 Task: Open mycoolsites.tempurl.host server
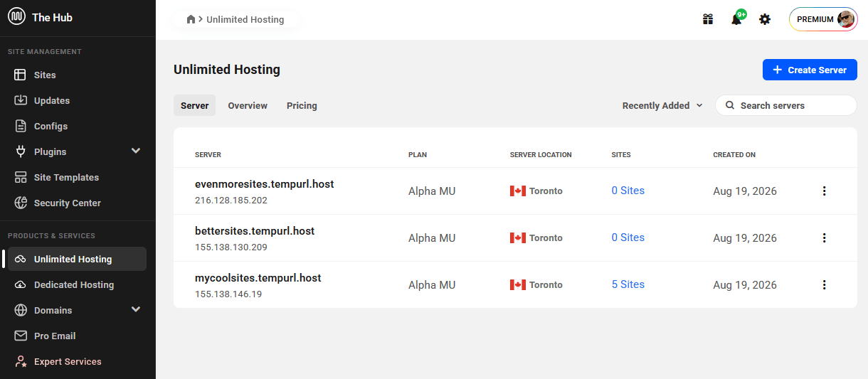click(258, 278)
